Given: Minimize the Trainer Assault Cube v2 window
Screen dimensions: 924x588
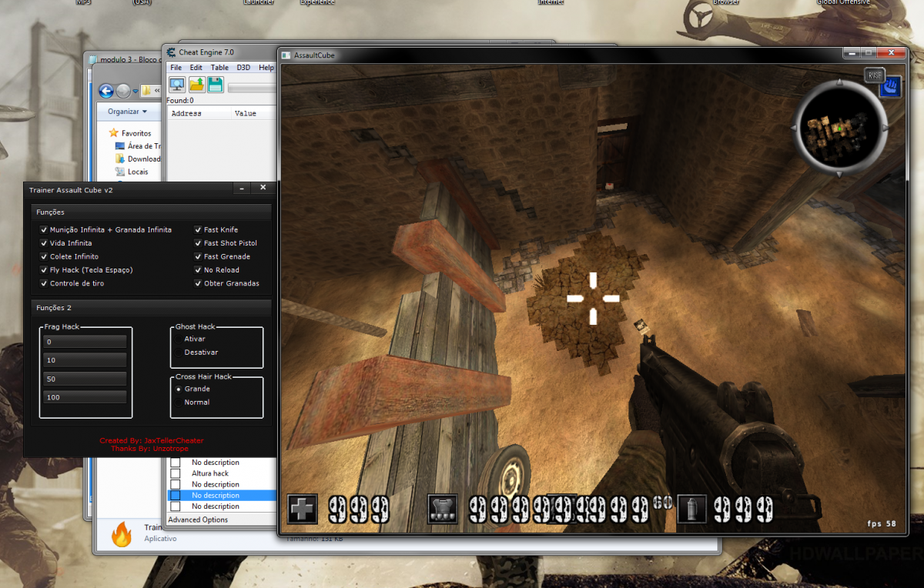Looking at the screenshot, I should pyautogui.click(x=242, y=188).
